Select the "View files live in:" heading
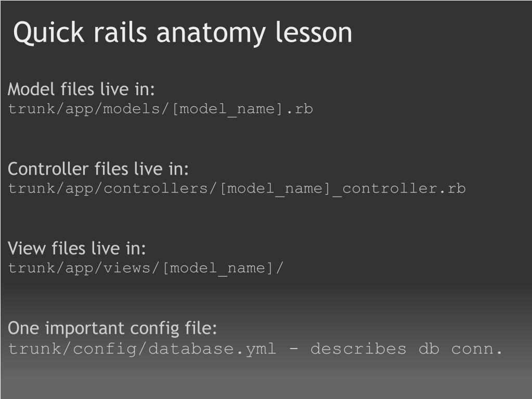Image resolution: width=532 pixels, height=399 pixels. [x=76, y=248]
